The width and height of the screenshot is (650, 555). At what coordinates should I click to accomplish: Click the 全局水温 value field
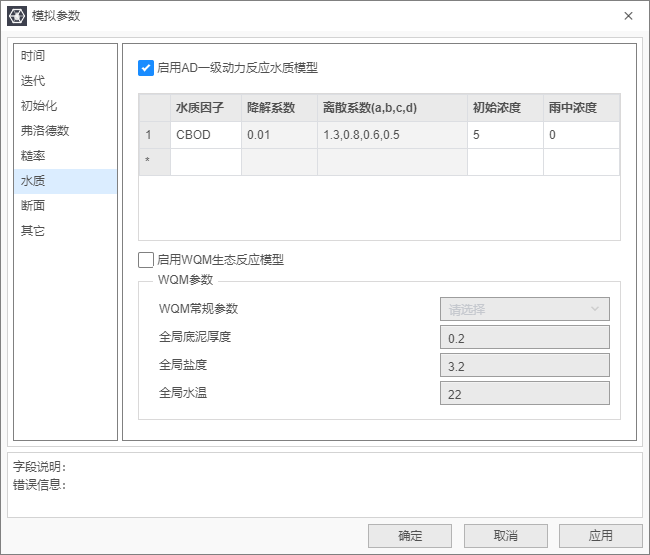tap(524, 394)
